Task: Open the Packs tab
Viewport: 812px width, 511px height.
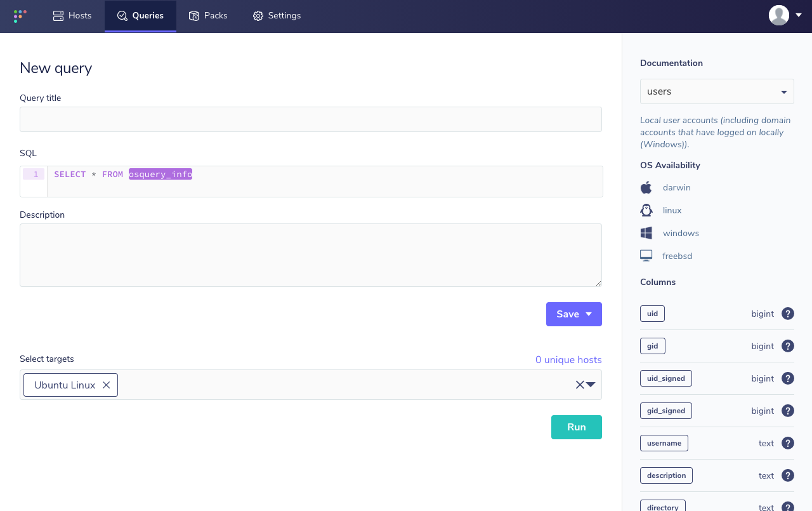Action: (x=208, y=15)
